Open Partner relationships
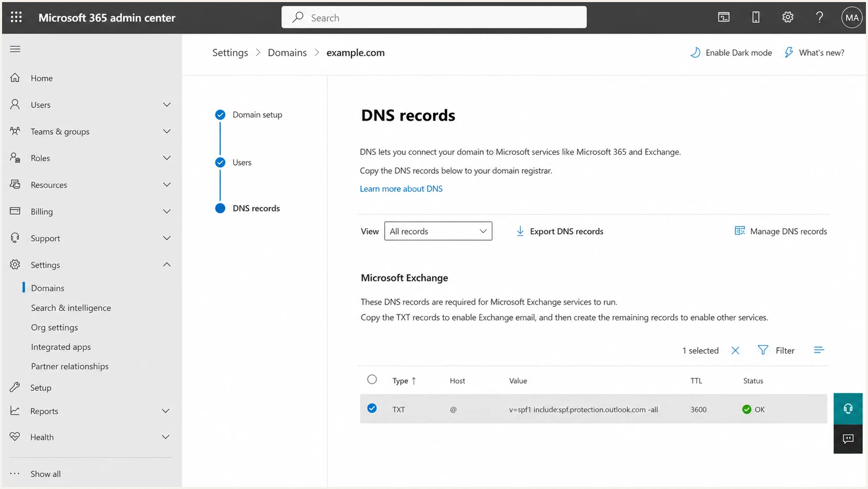 pos(70,366)
